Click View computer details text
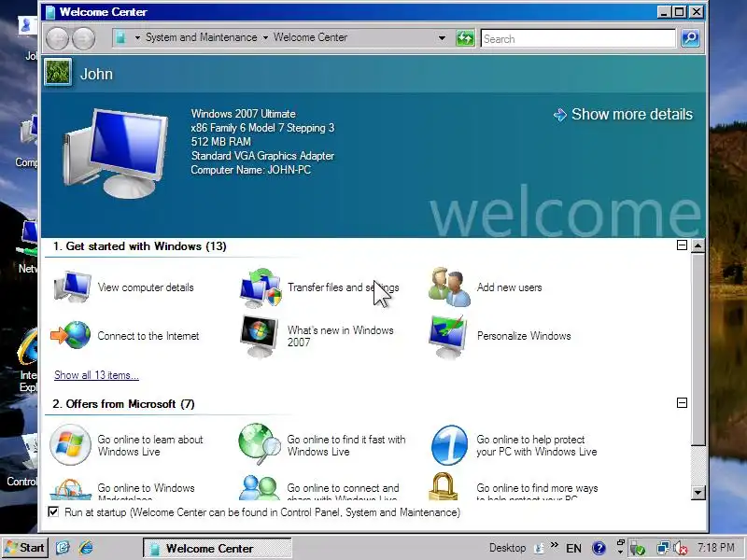 pos(146,287)
